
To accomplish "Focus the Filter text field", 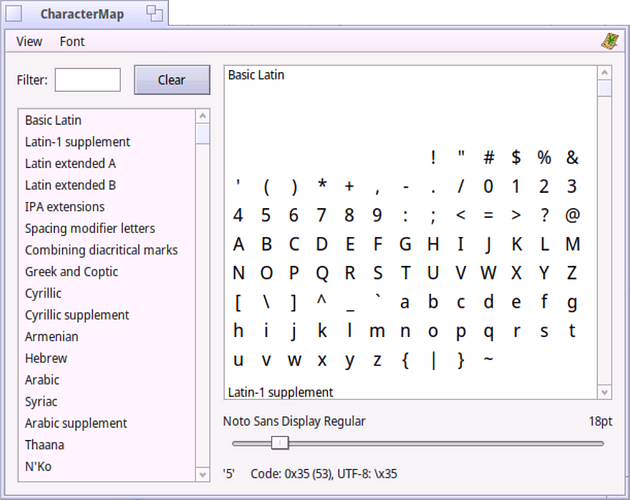I will coord(88,80).
